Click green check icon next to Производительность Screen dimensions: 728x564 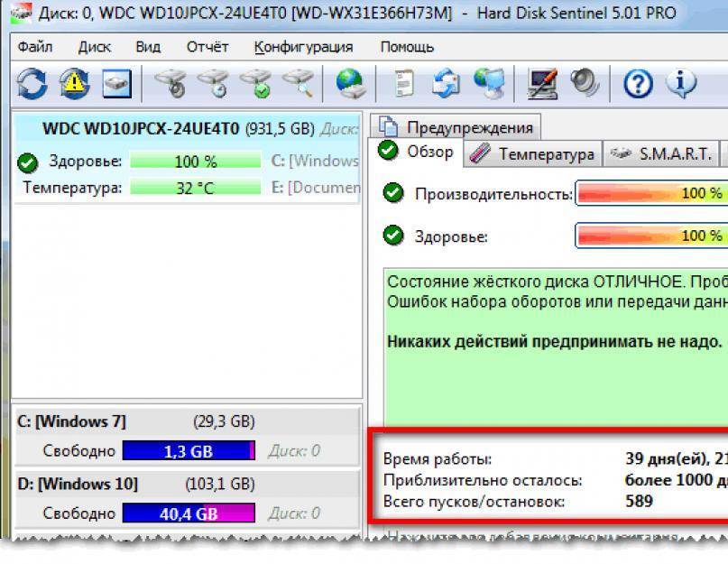(393, 193)
